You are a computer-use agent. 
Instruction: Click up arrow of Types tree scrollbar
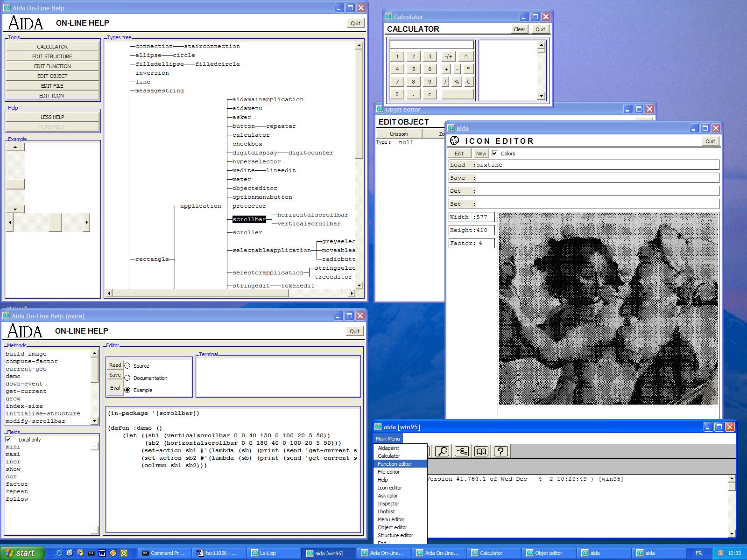click(x=359, y=46)
